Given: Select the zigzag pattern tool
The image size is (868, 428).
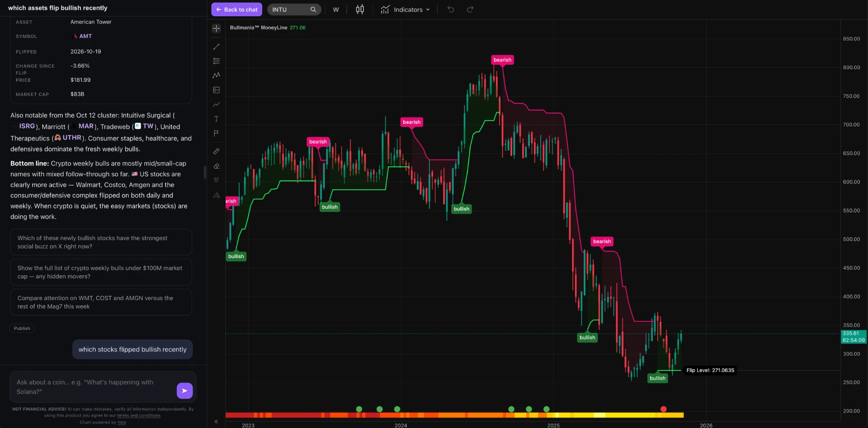Looking at the screenshot, I should click(216, 75).
